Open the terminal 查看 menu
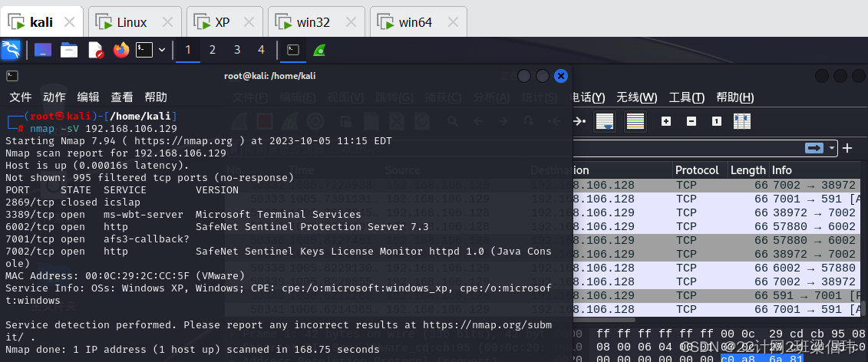The width and height of the screenshot is (868, 362). click(122, 97)
